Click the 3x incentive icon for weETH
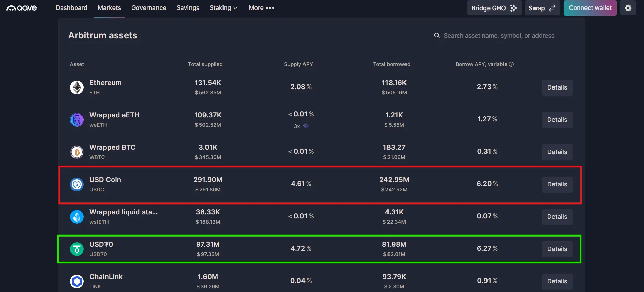644x292 pixels. pyautogui.click(x=306, y=126)
